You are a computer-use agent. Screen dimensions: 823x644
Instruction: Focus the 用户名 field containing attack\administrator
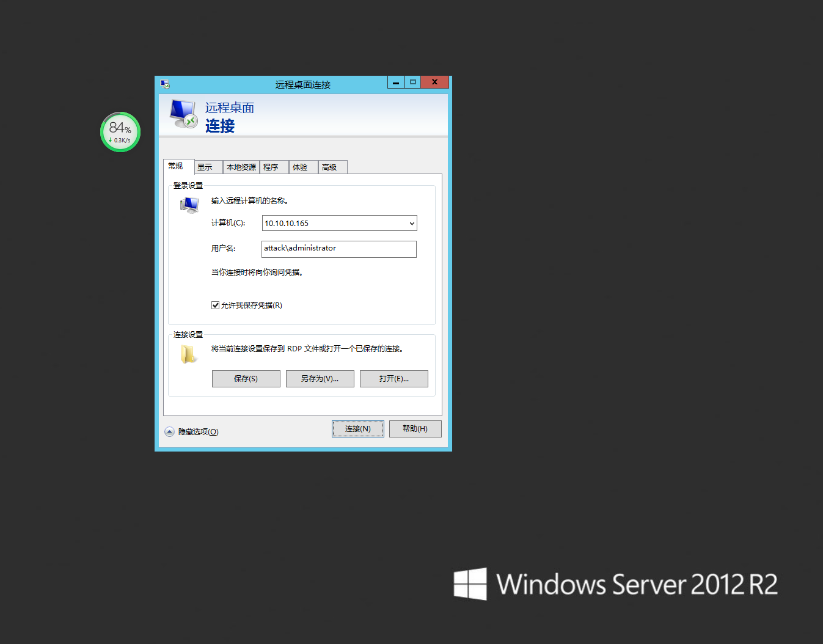(339, 249)
